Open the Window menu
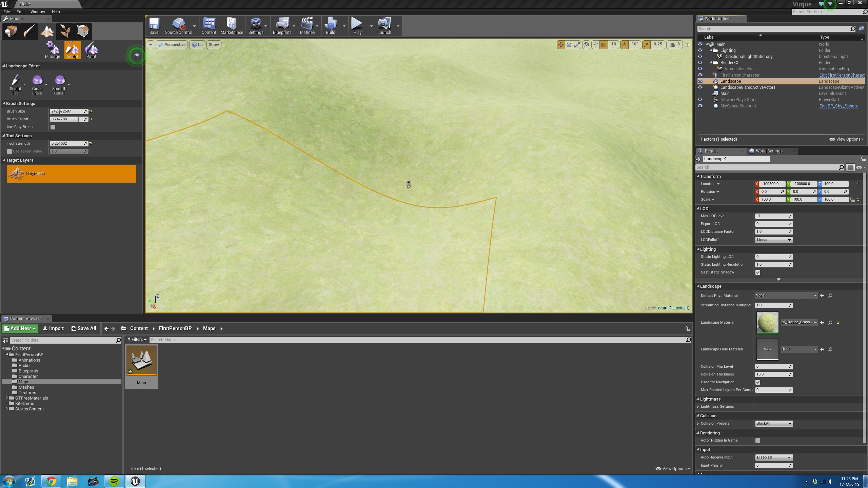 [37, 12]
